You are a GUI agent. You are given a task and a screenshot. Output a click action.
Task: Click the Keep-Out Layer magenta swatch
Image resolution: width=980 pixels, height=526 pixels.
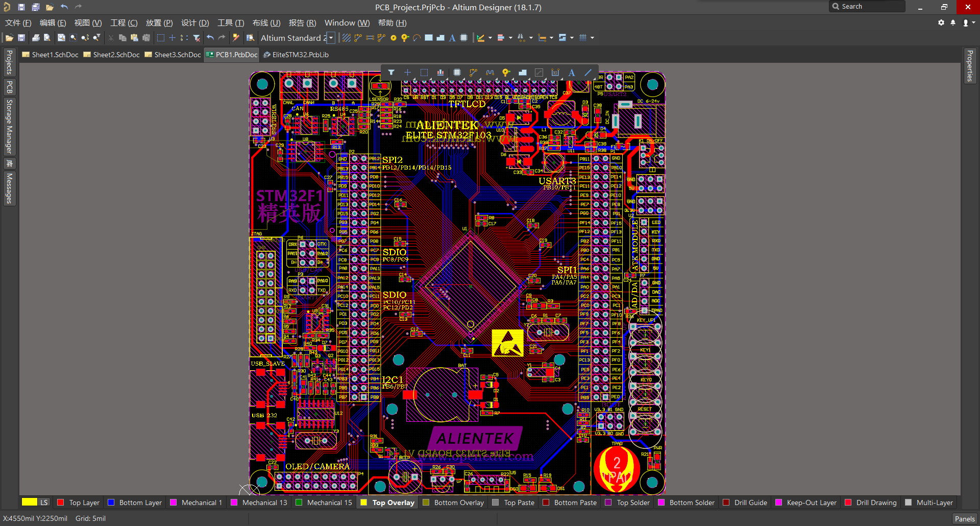(779, 503)
